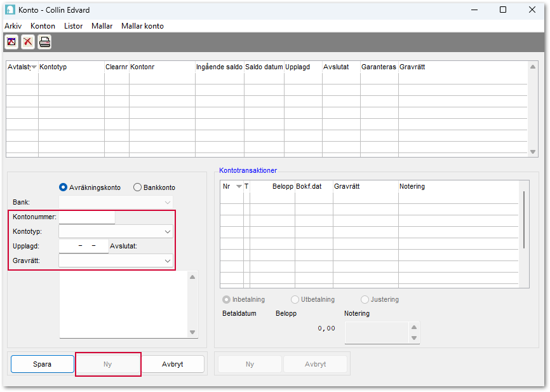Open the Listor menu

pyautogui.click(x=73, y=26)
